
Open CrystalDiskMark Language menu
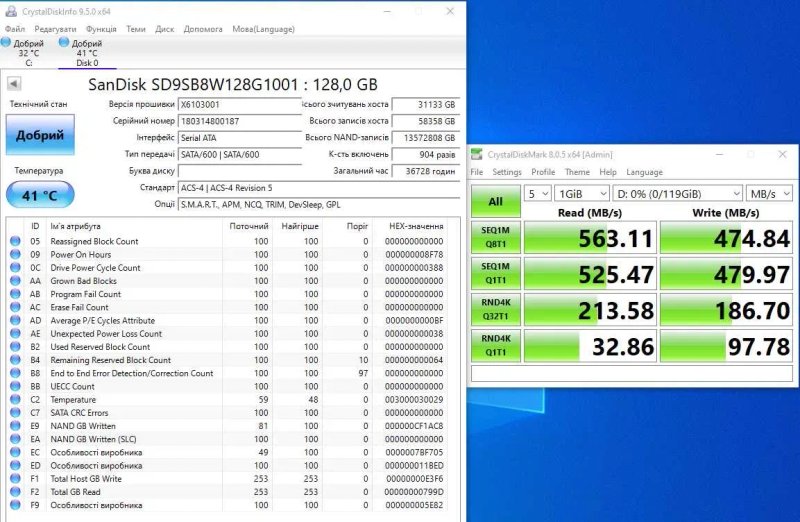click(644, 172)
